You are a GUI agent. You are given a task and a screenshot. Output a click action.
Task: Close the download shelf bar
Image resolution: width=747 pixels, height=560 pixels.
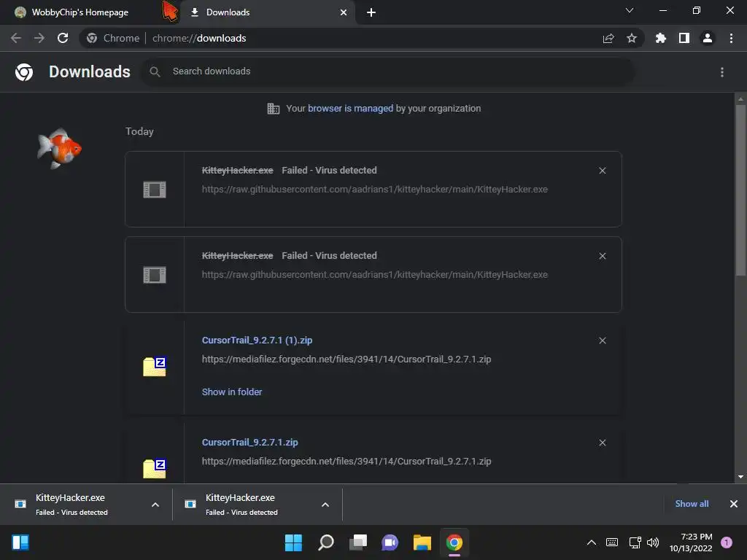click(x=734, y=503)
